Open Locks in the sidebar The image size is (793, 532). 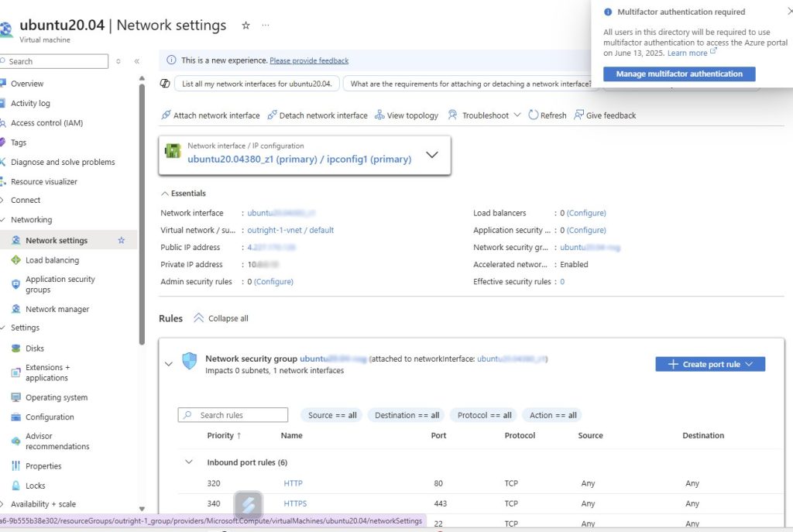(x=36, y=486)
